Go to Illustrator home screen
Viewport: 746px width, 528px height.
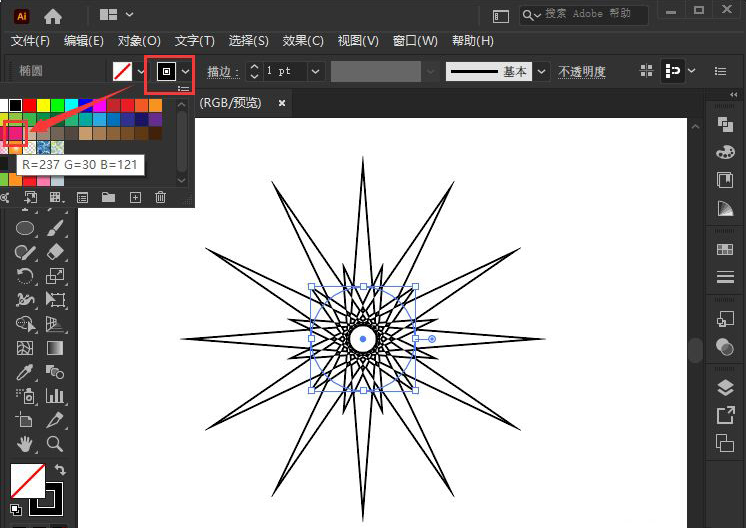(53, 17)
